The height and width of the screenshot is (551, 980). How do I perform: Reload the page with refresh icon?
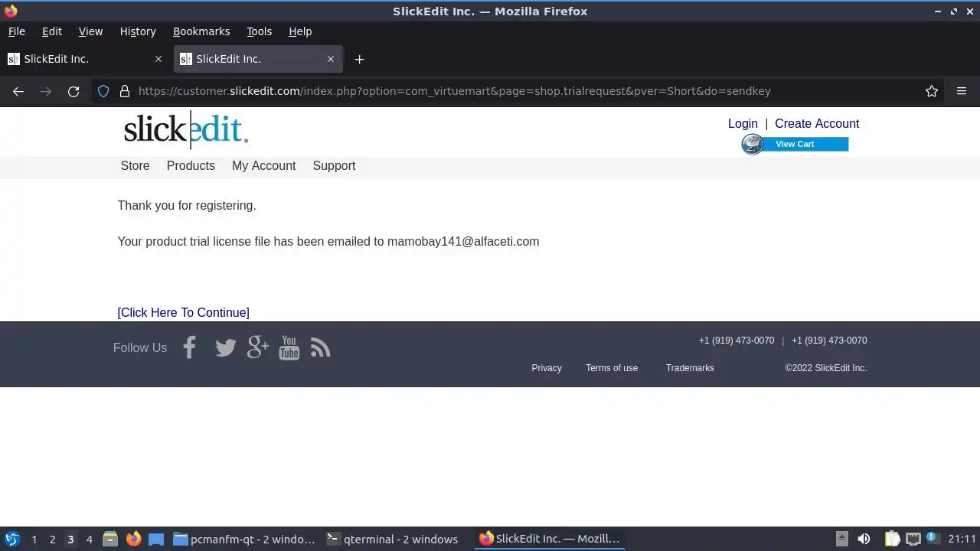pyautogui.click(x=73, y=91)
